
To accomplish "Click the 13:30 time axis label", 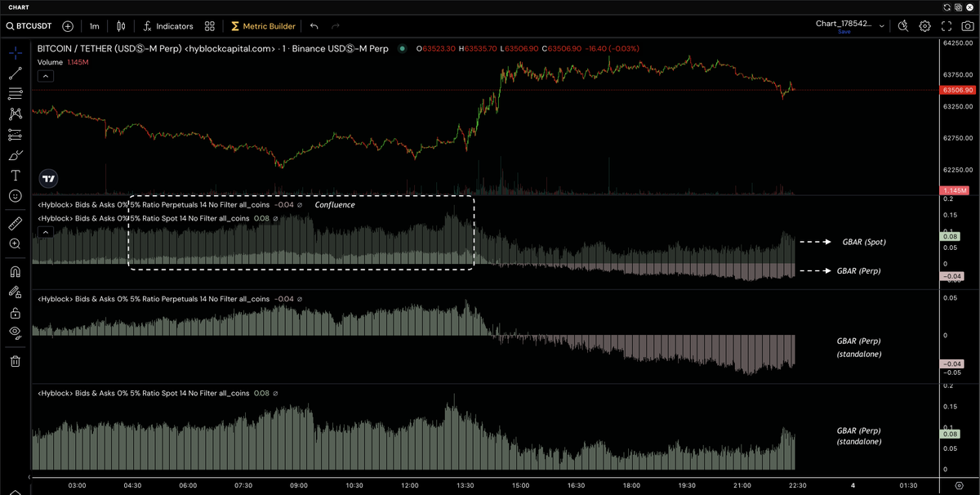I will 465,485.
